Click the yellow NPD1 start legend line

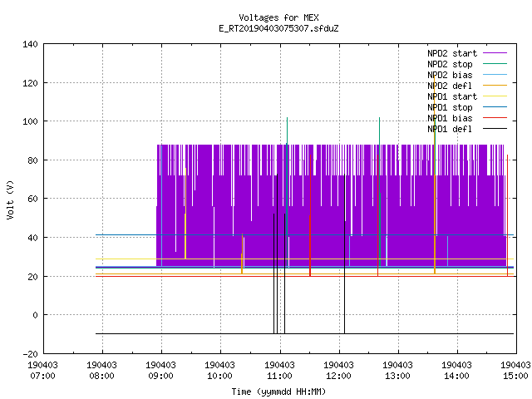pyautogui.click(x=495, y=96)
